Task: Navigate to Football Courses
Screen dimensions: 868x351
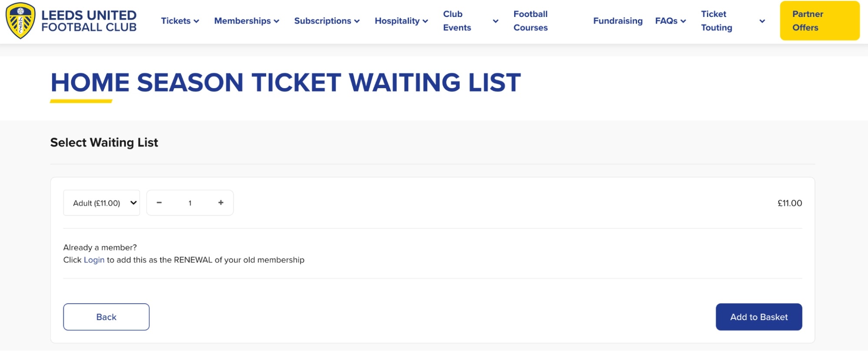Action: (x=531, y=20)
